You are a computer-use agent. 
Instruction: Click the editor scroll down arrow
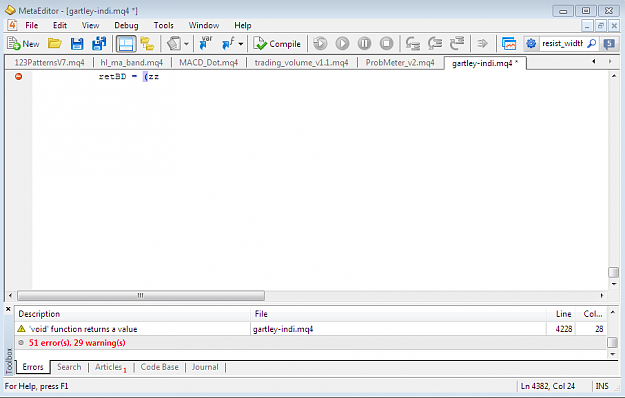click(613, 284)
